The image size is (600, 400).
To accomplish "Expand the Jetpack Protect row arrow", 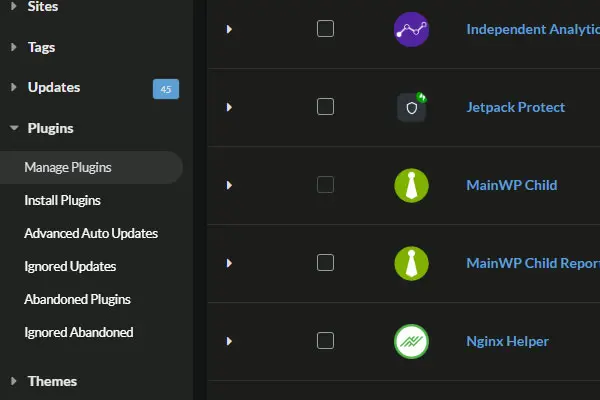I will (229, 107).
